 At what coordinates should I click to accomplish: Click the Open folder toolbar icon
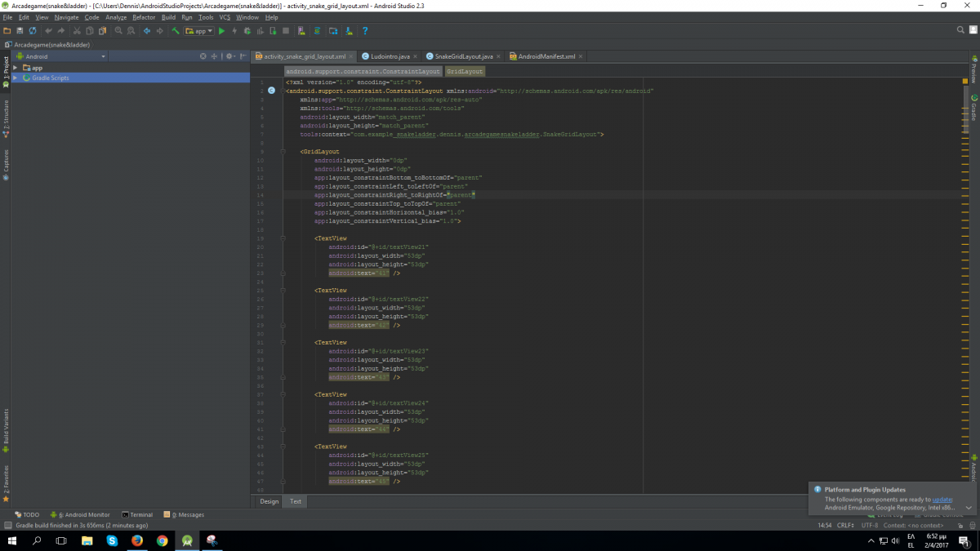click(x=7, y=31)
